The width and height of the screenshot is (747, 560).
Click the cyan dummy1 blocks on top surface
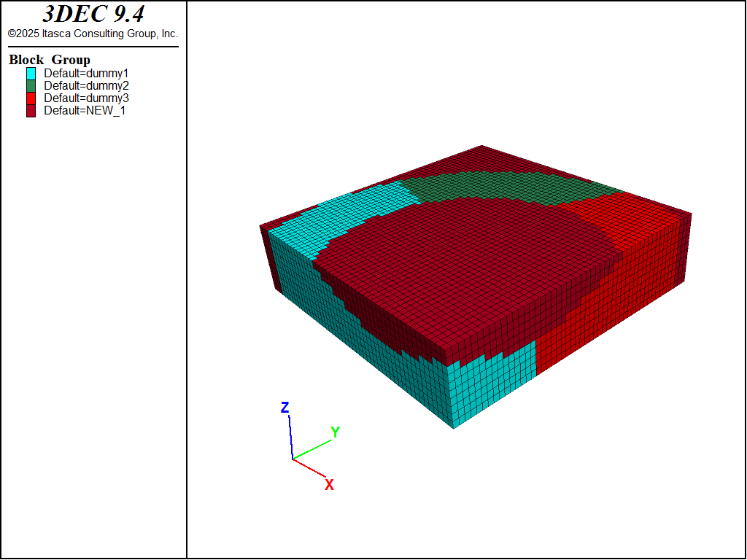(x=343, y=215)
